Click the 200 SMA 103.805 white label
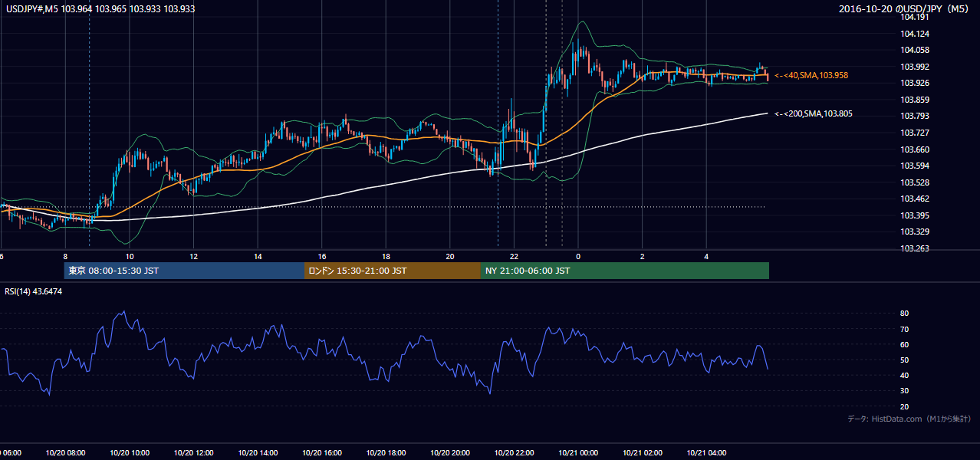The width and height of the screenshot is (980, 460). tap(813, 113)
